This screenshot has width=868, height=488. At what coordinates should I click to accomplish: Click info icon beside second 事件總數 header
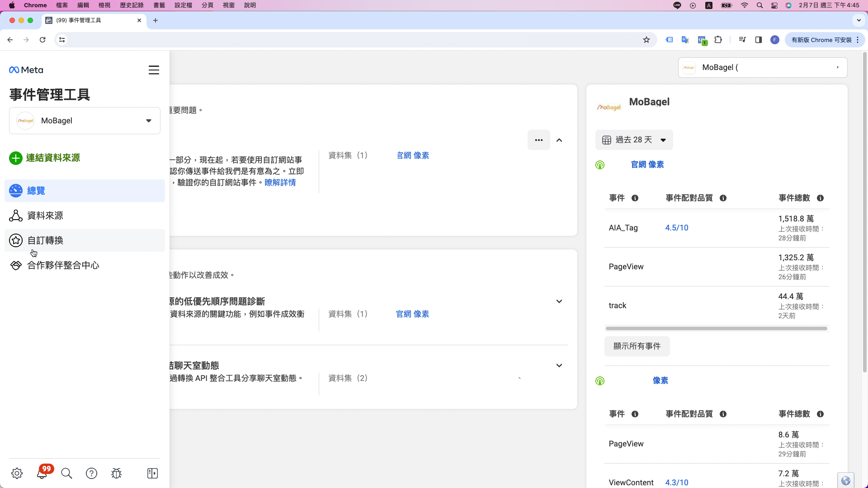coord(820,414)
